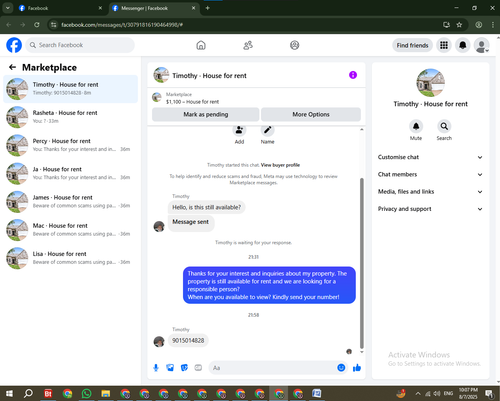Viewport: 500px width, 401px height.
Task: Record a voice clip microphone icon
Action: click(x=156, y=368)
